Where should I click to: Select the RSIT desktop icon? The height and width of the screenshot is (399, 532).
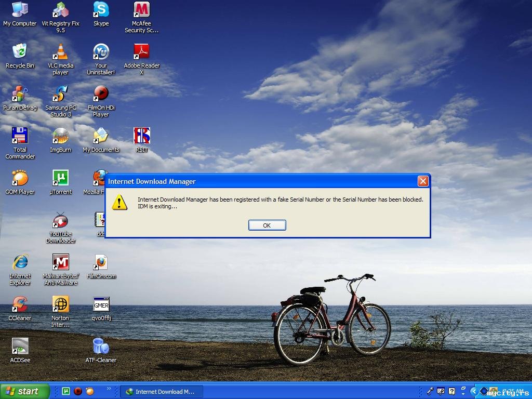pos(141,140)
